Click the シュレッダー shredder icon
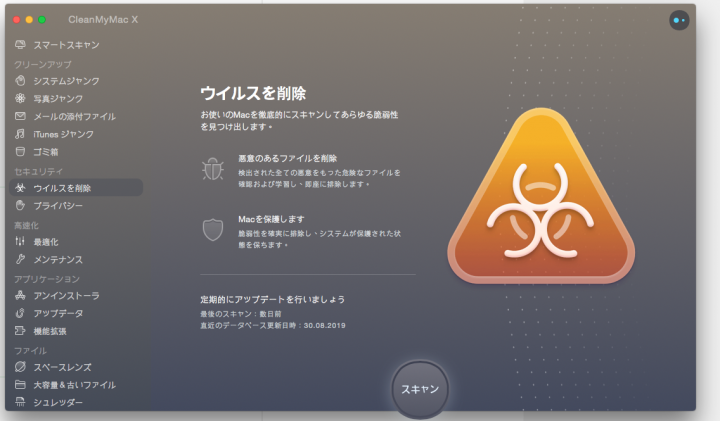Image resolution: width=720 pixels, height=421 pixels. point(20,402)
